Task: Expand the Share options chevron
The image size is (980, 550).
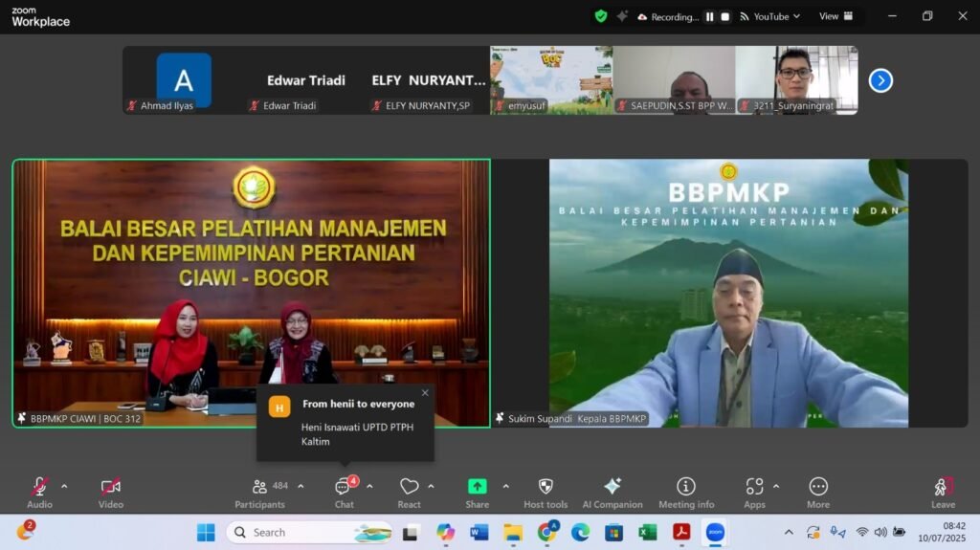Action: tap(505, 486)
